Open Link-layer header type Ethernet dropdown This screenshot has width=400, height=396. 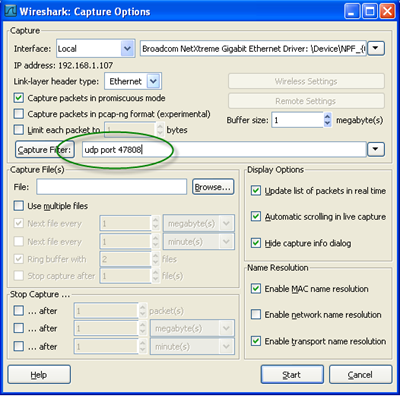click(153, 81)
